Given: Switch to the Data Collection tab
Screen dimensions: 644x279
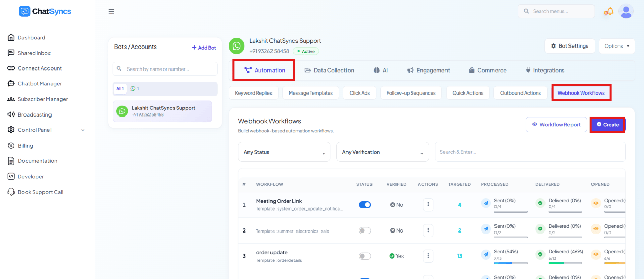Looking at the screenshot, I should click(329, 70).
